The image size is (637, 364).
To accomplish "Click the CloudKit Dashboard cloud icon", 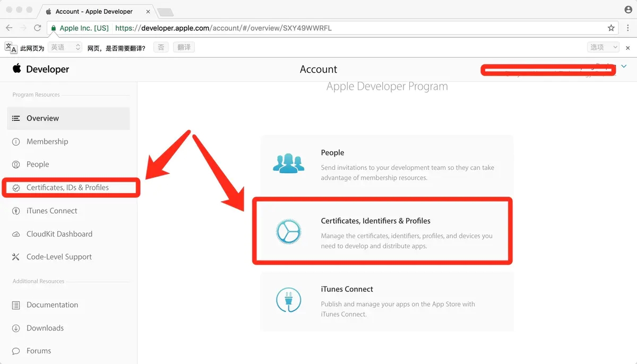I will [x=16, y=234].
